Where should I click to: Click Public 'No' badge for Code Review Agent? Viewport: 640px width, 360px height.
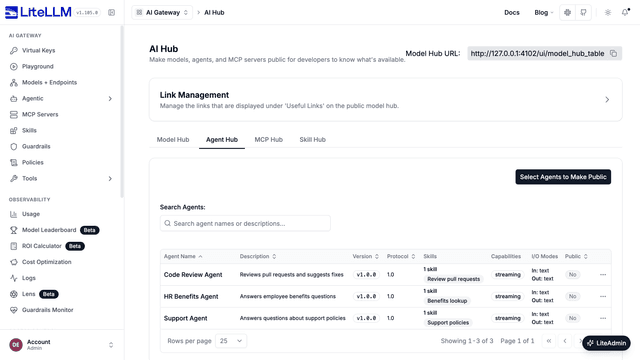click(573, 275)
